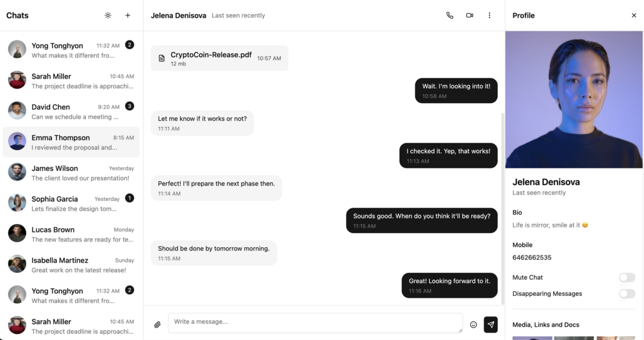
Task: Close the Profile panel
Action: pos(634,15)
